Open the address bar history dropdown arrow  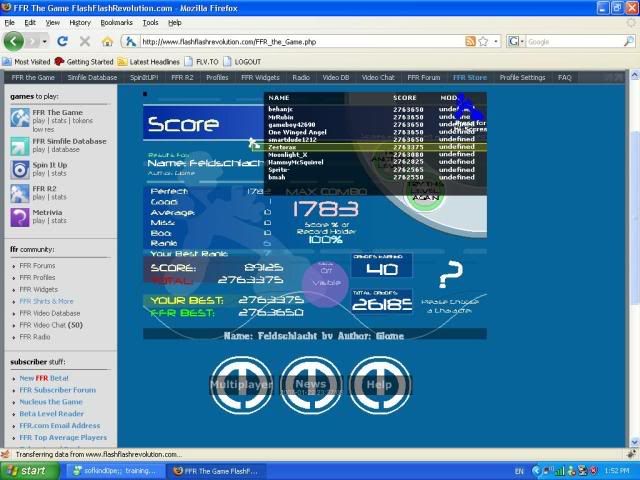pyautogui.click(x=495, y=42)
